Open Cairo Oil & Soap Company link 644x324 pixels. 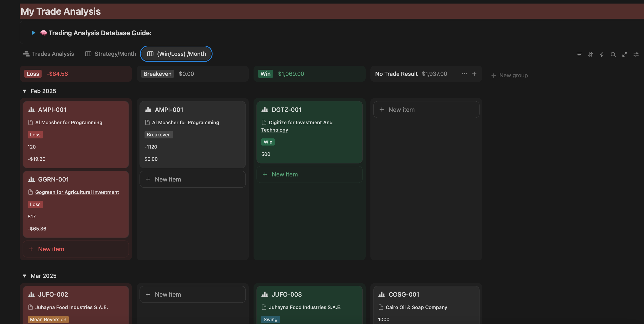[416, 307]
